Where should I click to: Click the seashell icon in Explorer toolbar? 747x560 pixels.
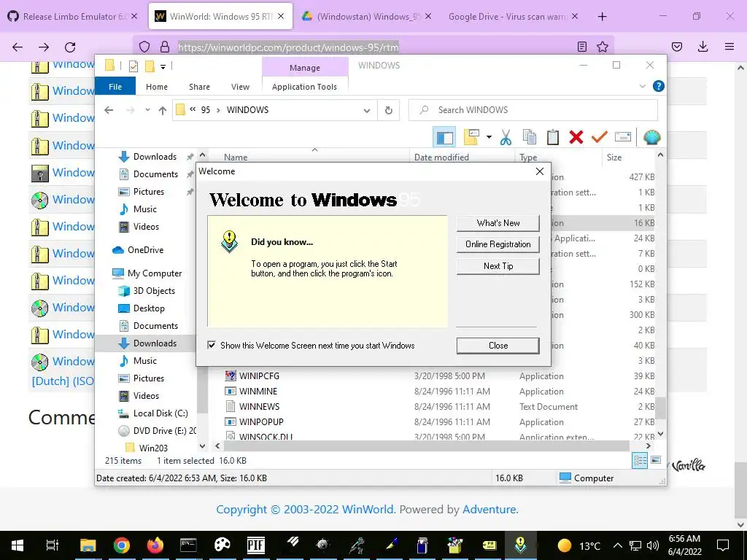pos(651,137)
